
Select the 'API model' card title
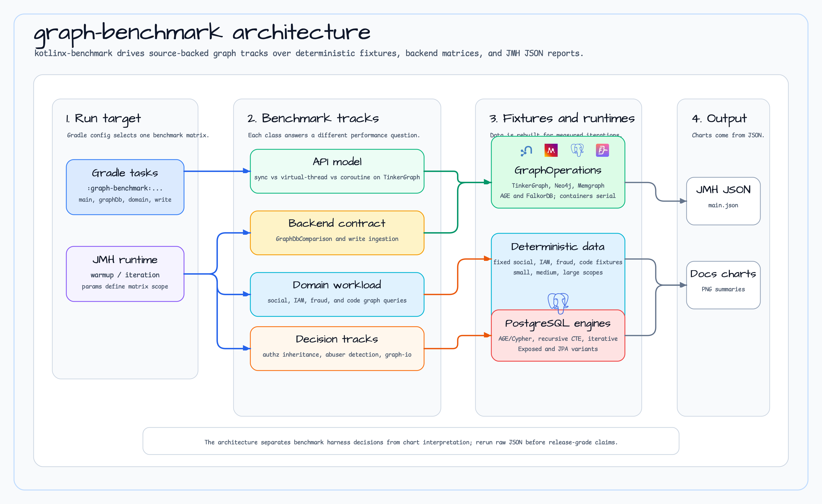(x=337, y=162)
